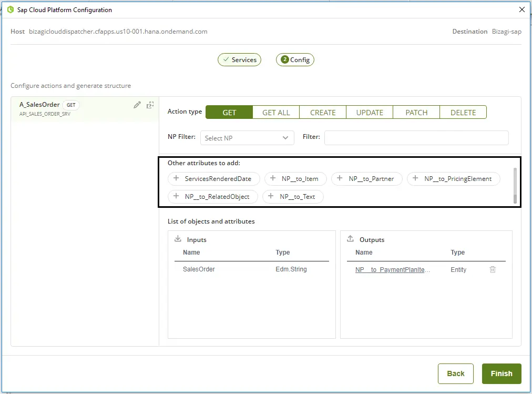This screenshot has height=394, width=532.
Task: Click the pencil edit icon for A_SalesOrder
Action: (x=137, y=105)
